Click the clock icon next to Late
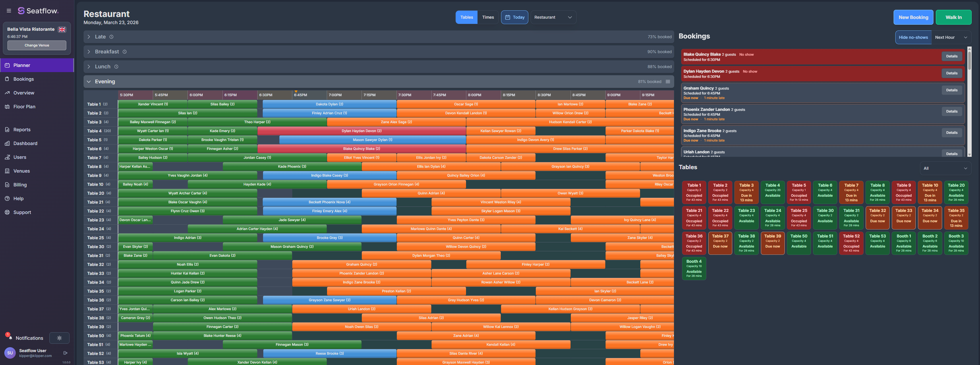Viewport: 980px width, 365px height. [x=111, y=37]
